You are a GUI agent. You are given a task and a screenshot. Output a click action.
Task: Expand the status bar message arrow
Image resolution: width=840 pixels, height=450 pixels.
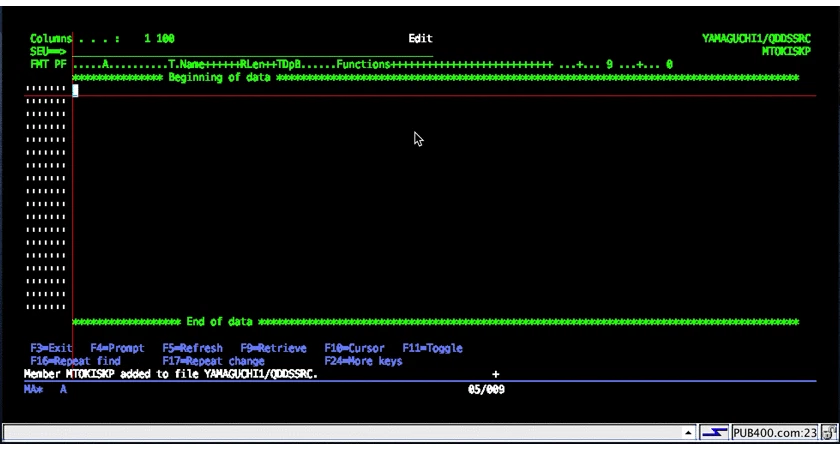tap(687, 432)
